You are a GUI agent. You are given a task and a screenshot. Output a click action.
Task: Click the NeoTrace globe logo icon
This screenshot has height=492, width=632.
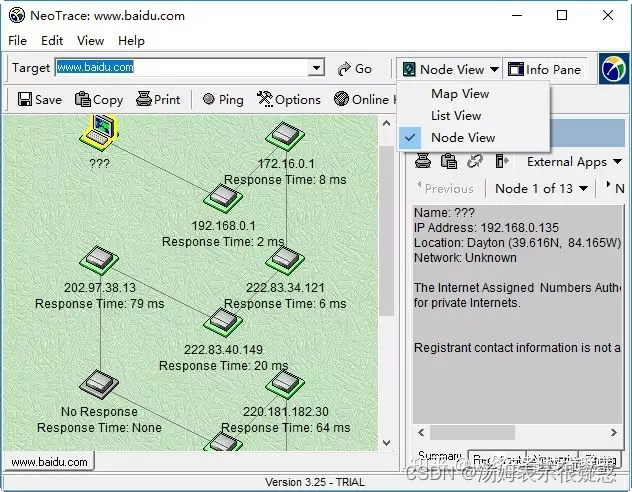click(613, 69)
